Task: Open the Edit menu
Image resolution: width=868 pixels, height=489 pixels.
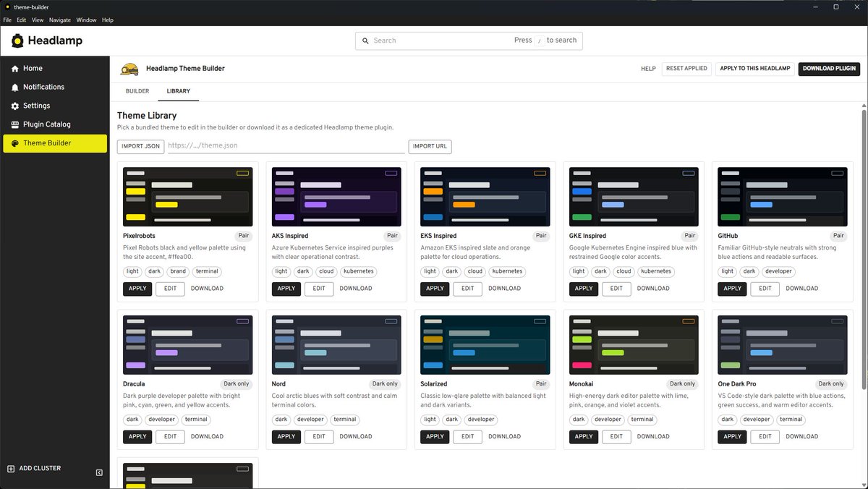Action: pos(22,20)
